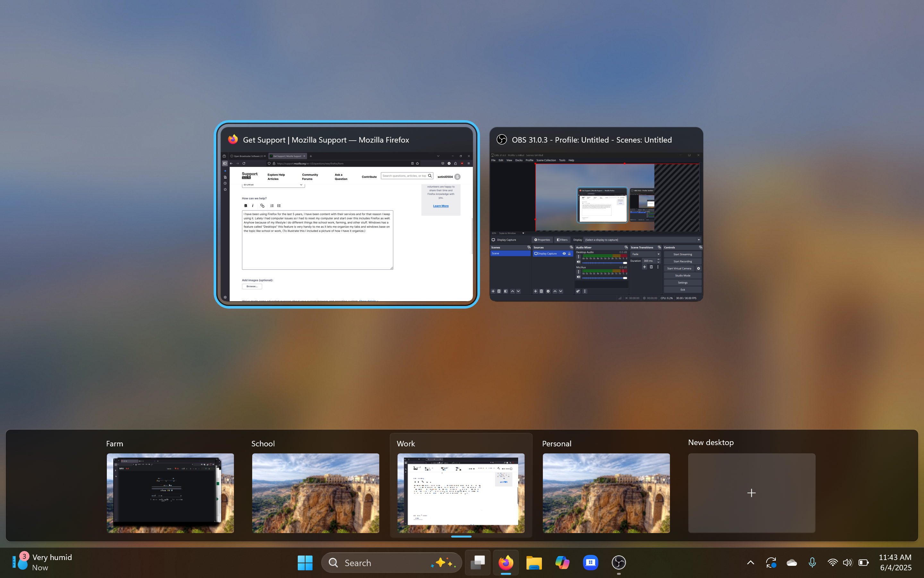The image size is (924, 578).
Task: Open the Scale to Window dropdown in OBS
Action: tap(511, 233)
